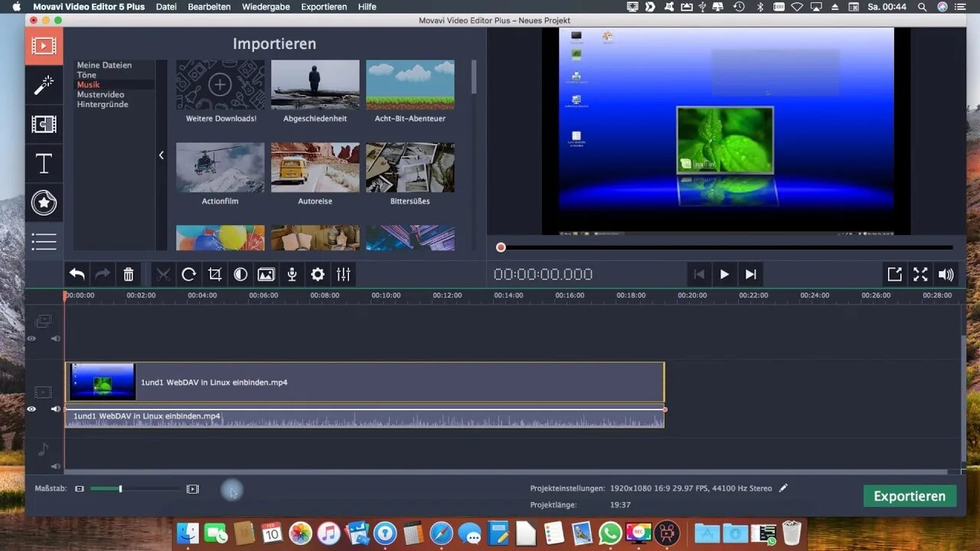Click the 00:10:00 timeline ruler mark
980x551 pixels.
click(386, 295)
